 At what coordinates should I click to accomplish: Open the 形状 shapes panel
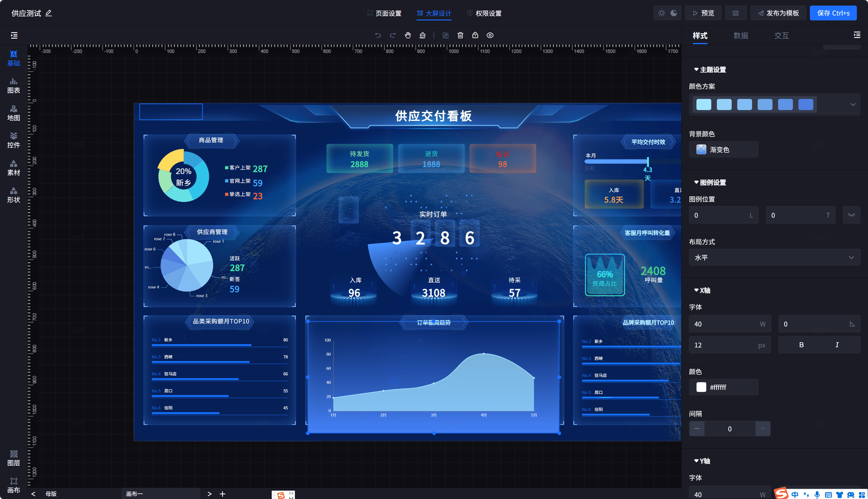(14, 195)
